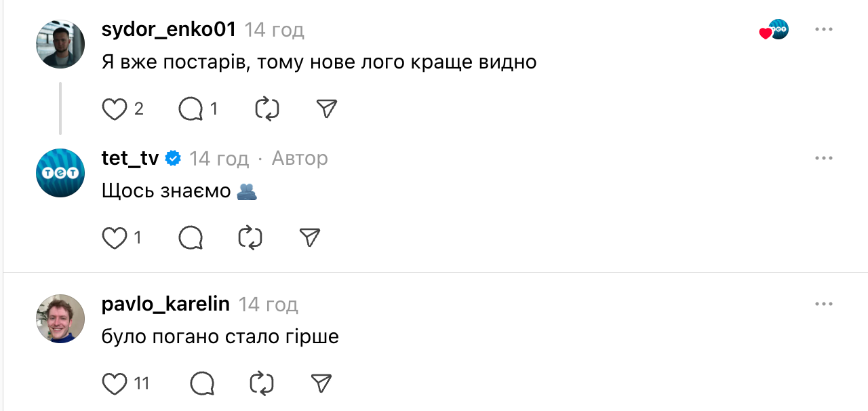The image size is (868, 411).
Task: Open tet_tv profile username link
Action: [x=130, y=158]
